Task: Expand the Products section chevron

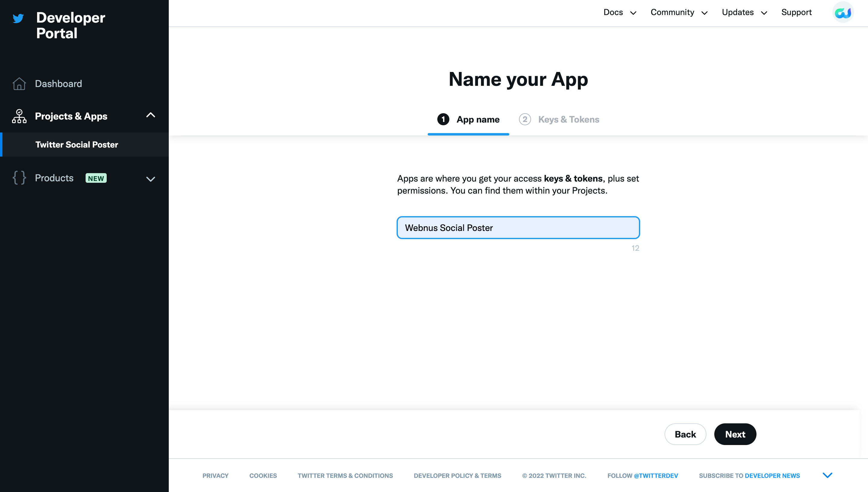Action: (x=150, y=179)
